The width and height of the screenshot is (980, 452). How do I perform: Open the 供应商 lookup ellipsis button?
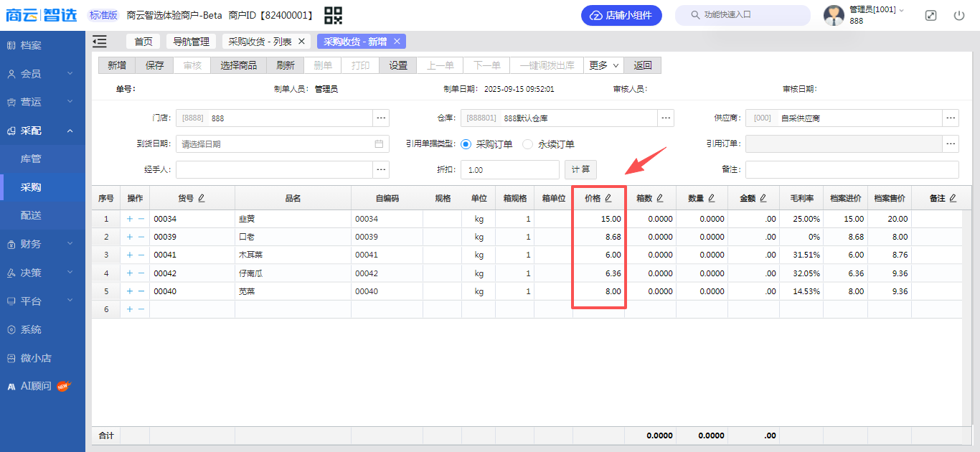[951, 118]
